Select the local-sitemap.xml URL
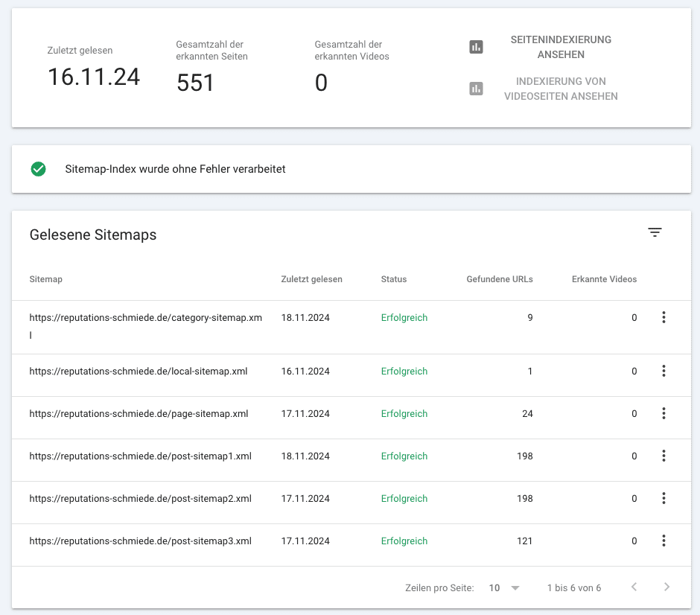700x615 pixels. coord(139,372)
